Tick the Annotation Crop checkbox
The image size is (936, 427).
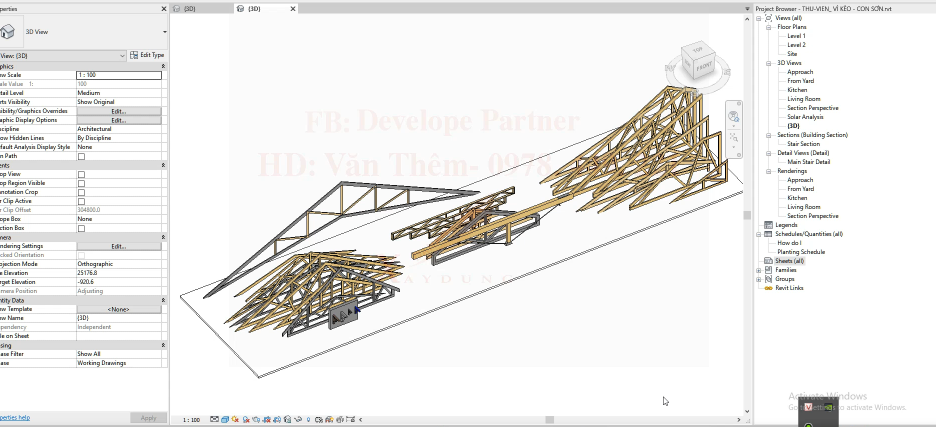[81, 192]
